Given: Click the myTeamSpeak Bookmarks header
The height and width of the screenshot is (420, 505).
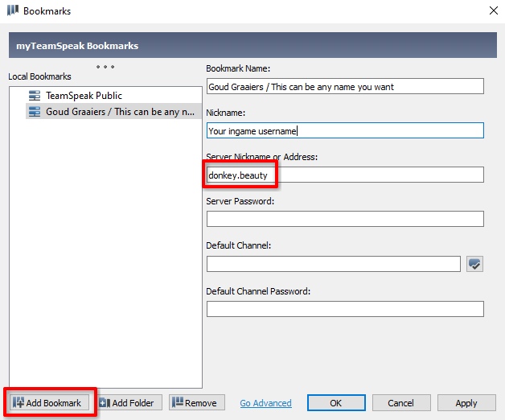Looking at the screenshot, I should point(252,45).
